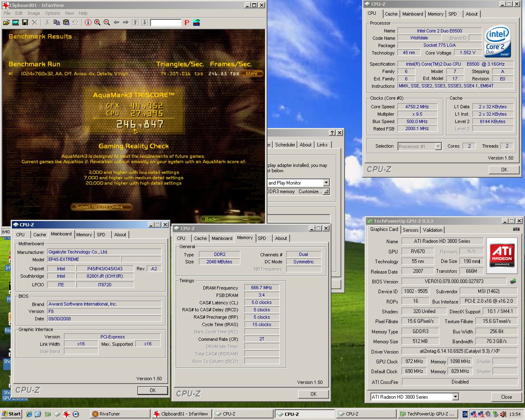Open the graphics card selector dropdown in GPU-Z

click(455, 397)
